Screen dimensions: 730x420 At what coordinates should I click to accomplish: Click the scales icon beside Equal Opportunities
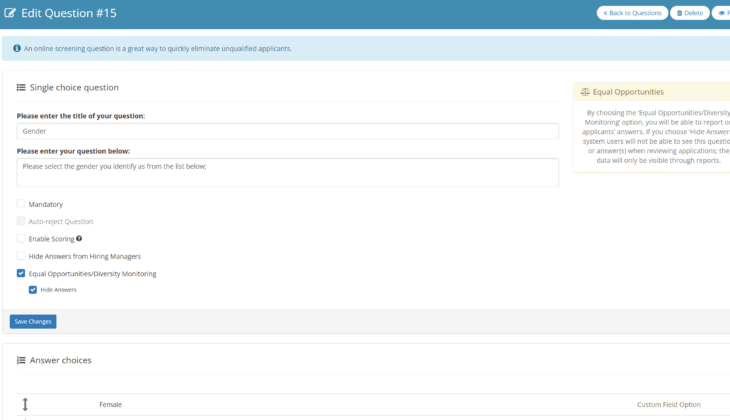point(584,92)
